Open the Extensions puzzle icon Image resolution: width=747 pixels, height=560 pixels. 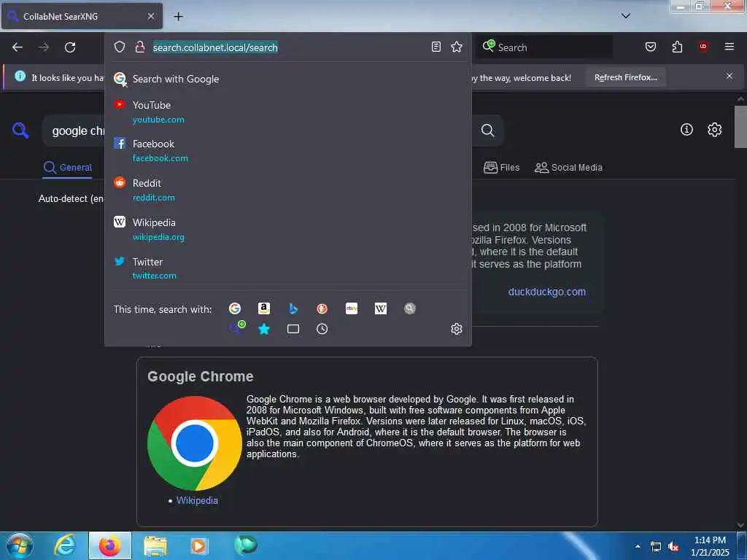(677, 47)
